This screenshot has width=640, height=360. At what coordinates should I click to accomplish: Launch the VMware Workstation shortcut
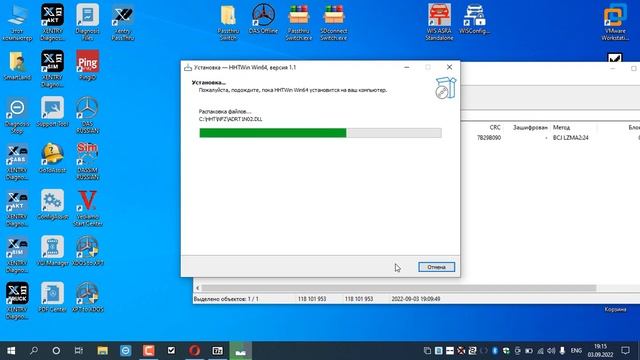615,22
